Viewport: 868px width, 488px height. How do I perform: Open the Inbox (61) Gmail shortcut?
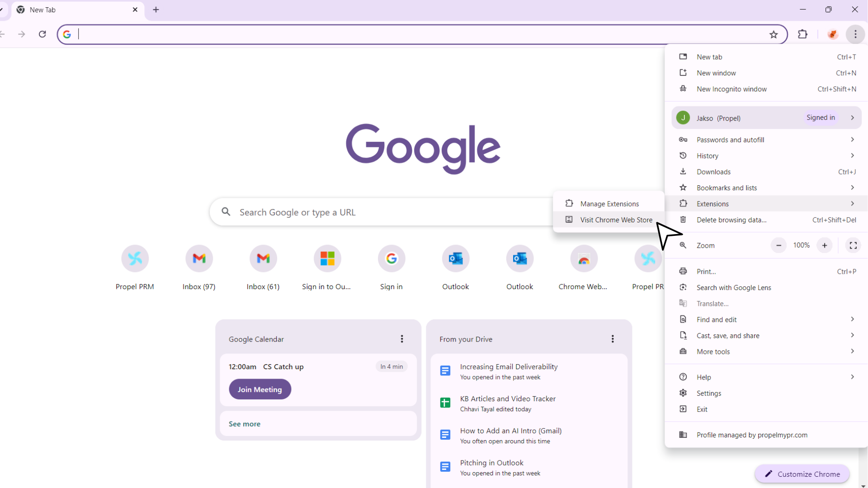click(x=263, y=268)
